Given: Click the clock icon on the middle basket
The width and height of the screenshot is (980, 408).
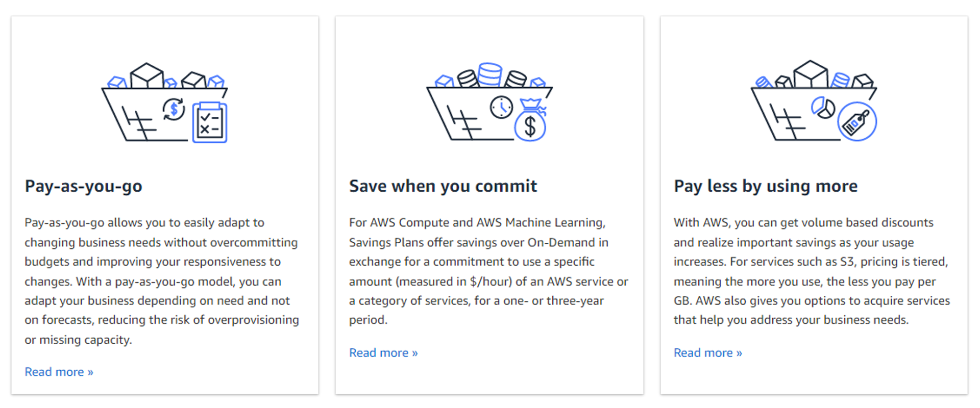Looking at the screenshot, I should pyautogui.click(x=501, y=108).
